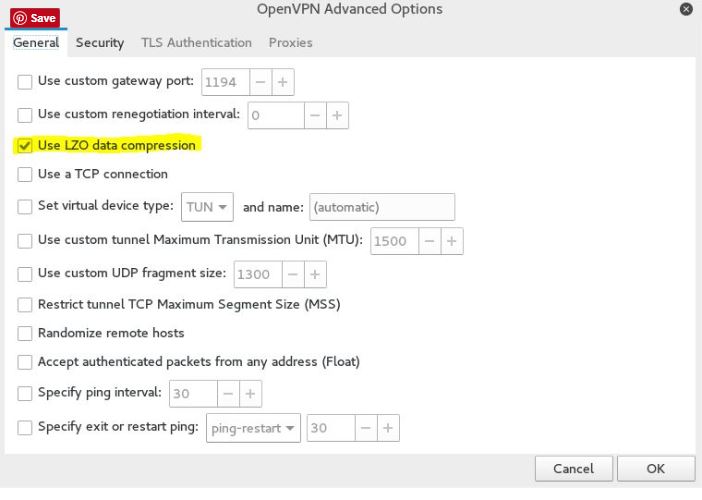Decrease tunnel MTU with minus button
Viewport: 702px width, 500px height.
pos(430,241)
